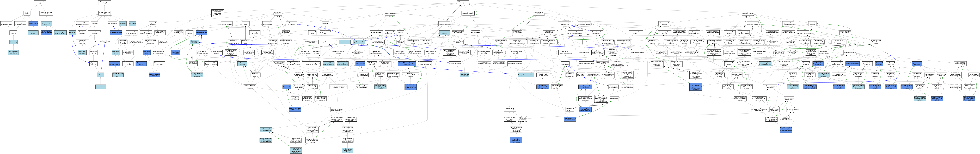Click positive regulation of JNK cascade node
The height and width of the screenshot is (154, 980).
[x=295, y=109]
